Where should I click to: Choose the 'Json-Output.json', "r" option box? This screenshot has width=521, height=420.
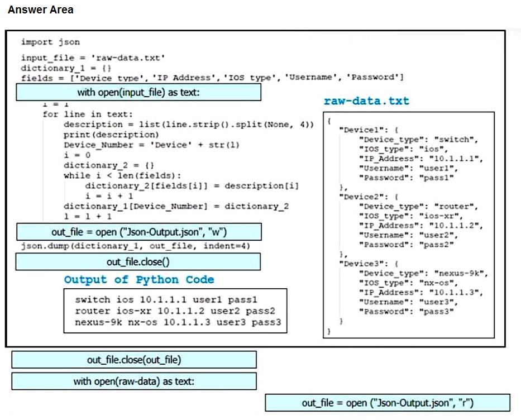click(388, 403)
